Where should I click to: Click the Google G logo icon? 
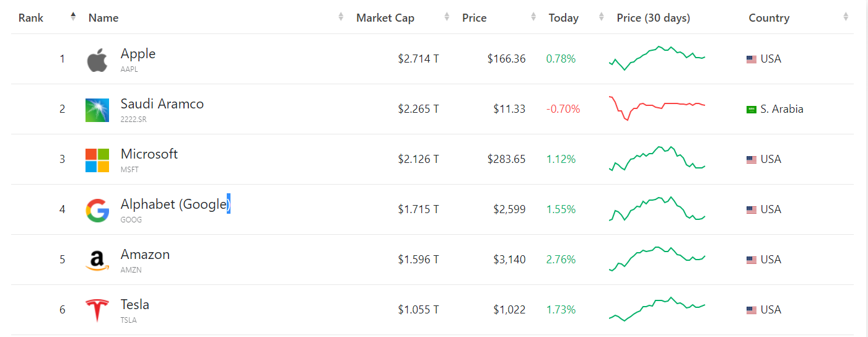[x=97, y=211]
